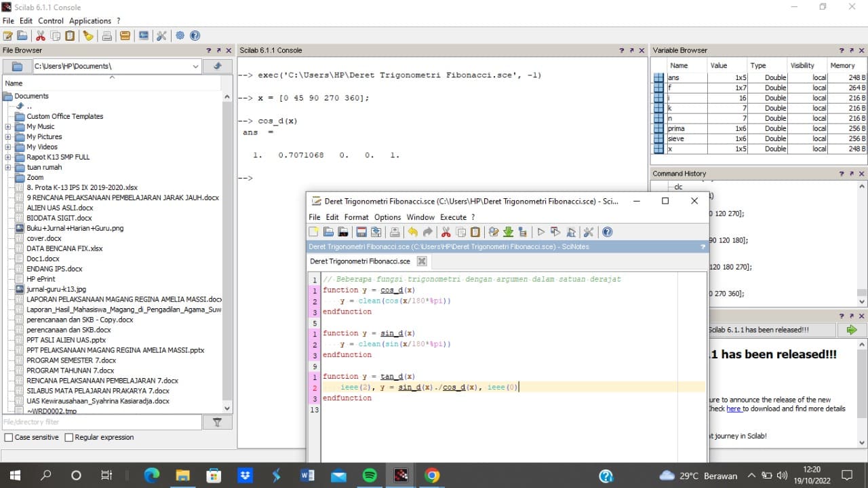Select directory folder button in File Browser
The image size is (868, 488).
tap(18, 66)
